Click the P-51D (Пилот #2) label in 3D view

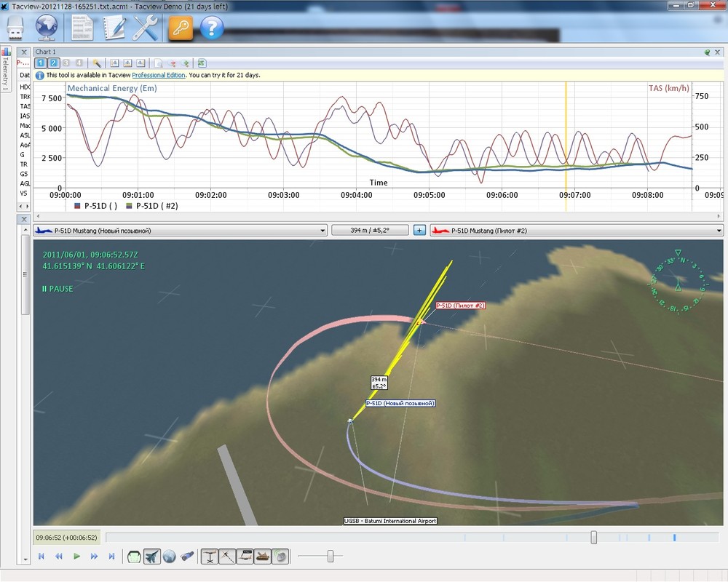[x=461, y=306]
